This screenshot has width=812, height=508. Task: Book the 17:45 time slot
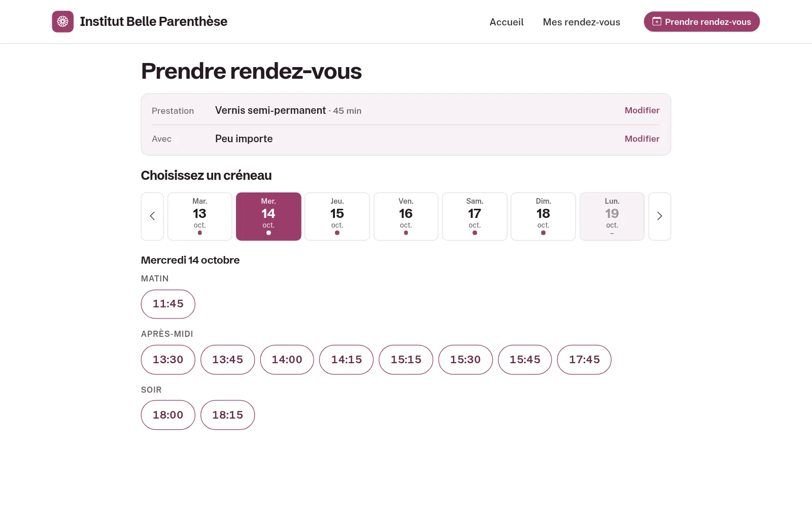[584, 360]
